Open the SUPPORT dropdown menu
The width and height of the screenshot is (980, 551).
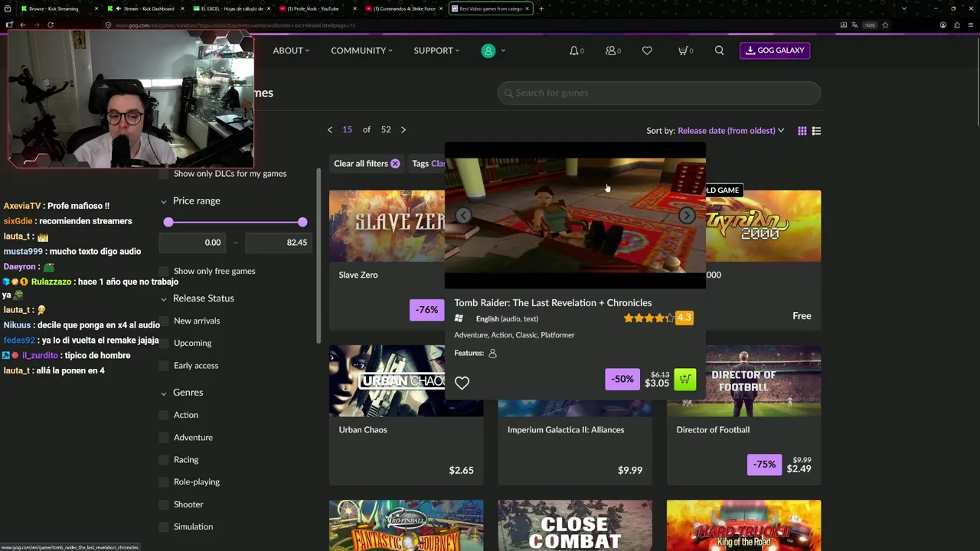[436, 51]
